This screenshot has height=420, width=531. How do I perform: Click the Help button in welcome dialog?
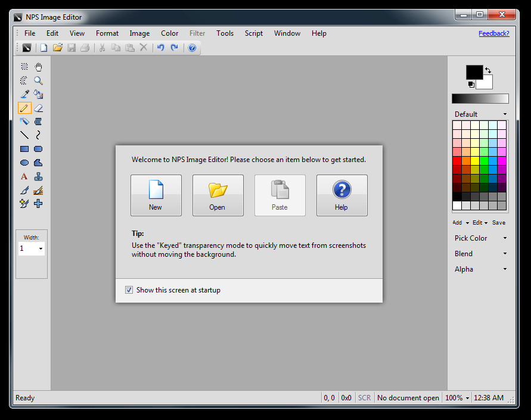click(342, 195)
